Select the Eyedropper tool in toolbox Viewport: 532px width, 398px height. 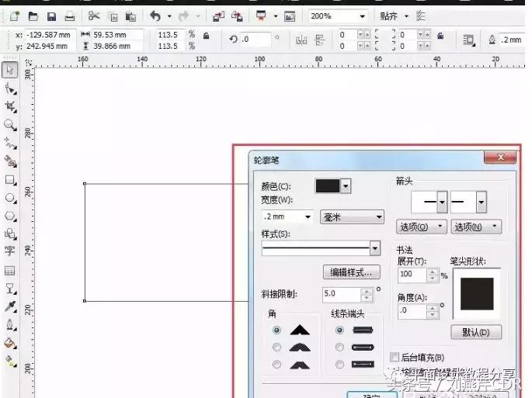10,306
